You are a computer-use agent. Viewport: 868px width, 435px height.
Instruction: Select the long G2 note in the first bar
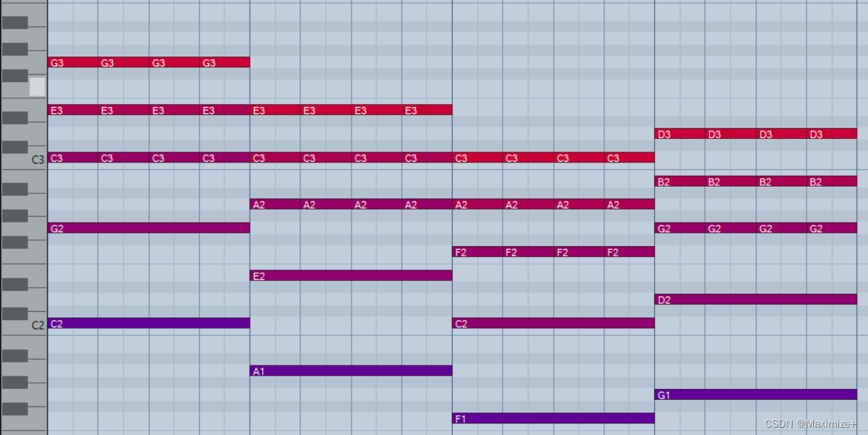(149, 228)
